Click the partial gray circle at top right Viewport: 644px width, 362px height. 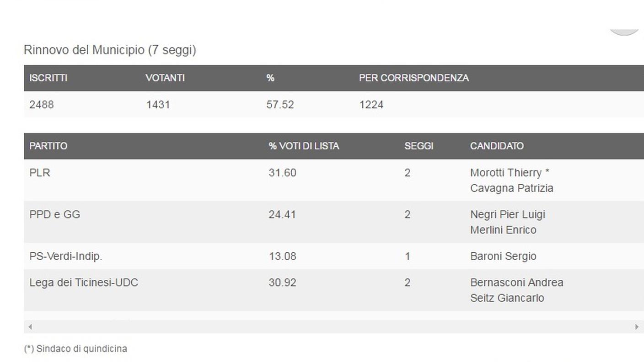(x=624, y=32)
